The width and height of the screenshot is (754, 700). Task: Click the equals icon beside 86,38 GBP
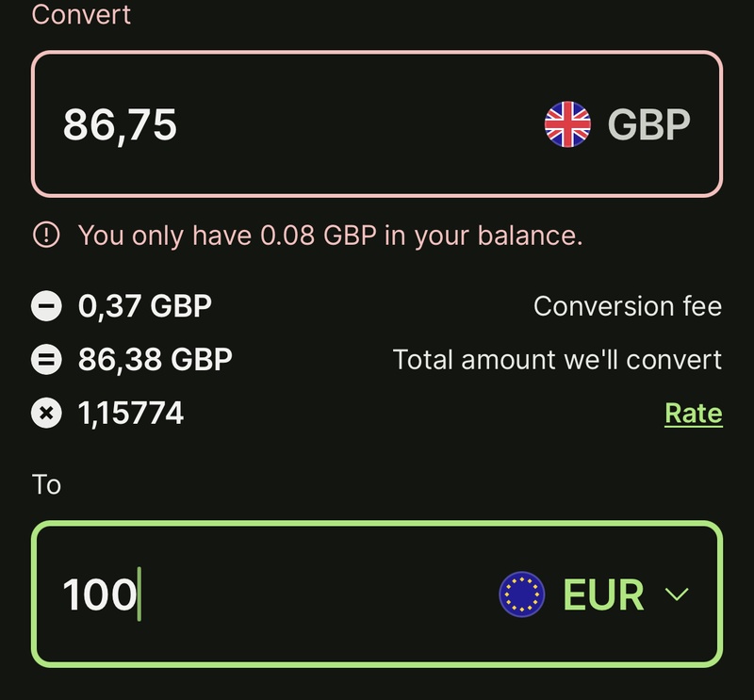(x=45, y=360)
